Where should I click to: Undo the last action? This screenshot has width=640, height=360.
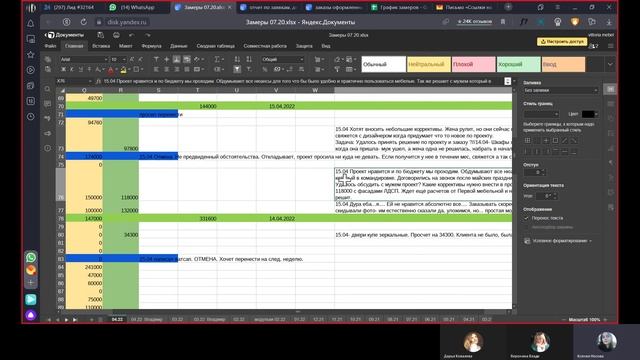[x=131, y=35]
